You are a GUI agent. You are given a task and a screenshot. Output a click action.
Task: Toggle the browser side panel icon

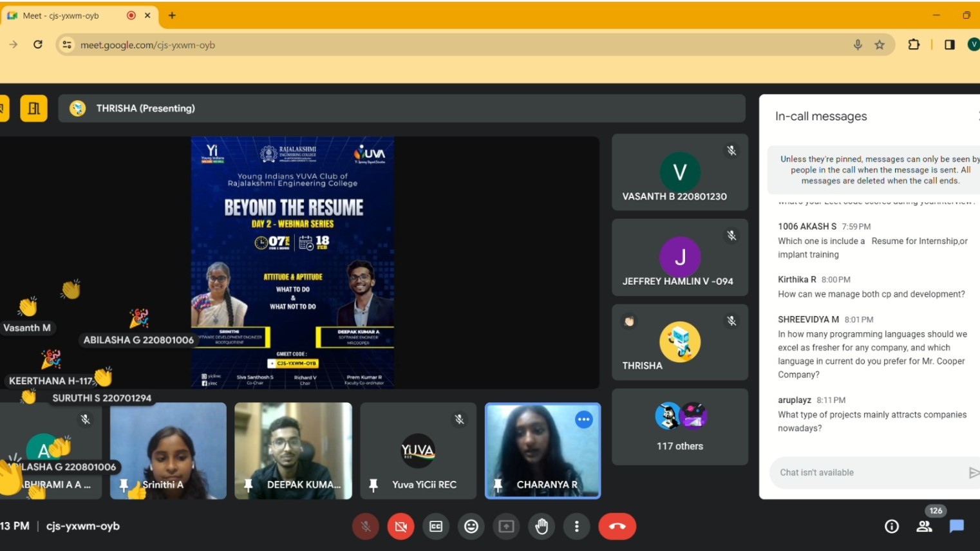[x=950, y=44]
